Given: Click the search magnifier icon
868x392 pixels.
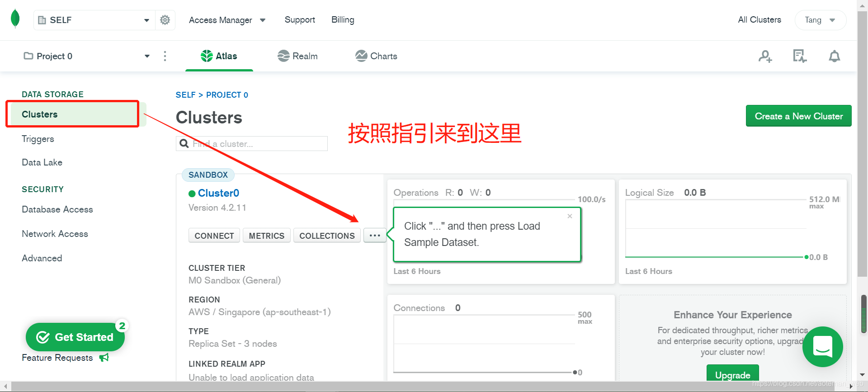Looking at the screenshot, I should pos(184,144).
